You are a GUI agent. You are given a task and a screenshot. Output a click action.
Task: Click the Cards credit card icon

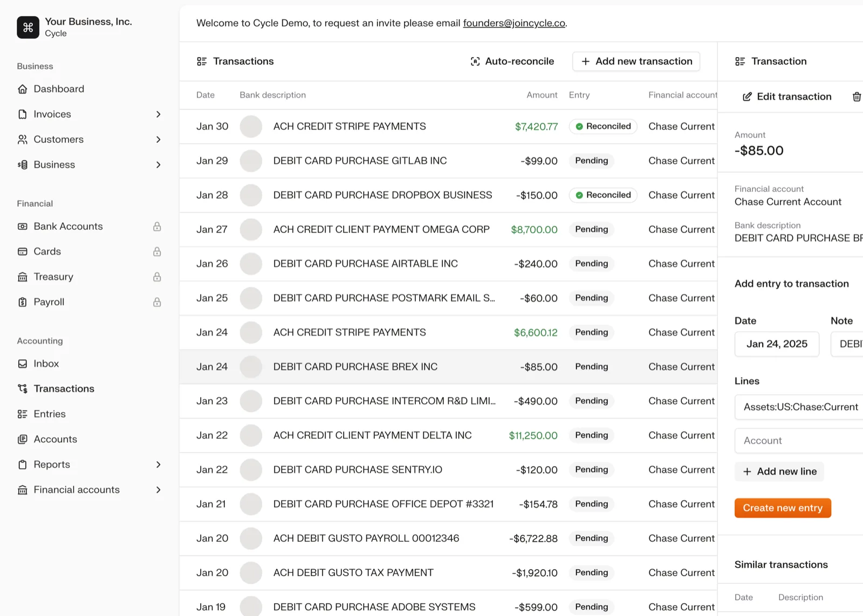[x=23, y=252]
